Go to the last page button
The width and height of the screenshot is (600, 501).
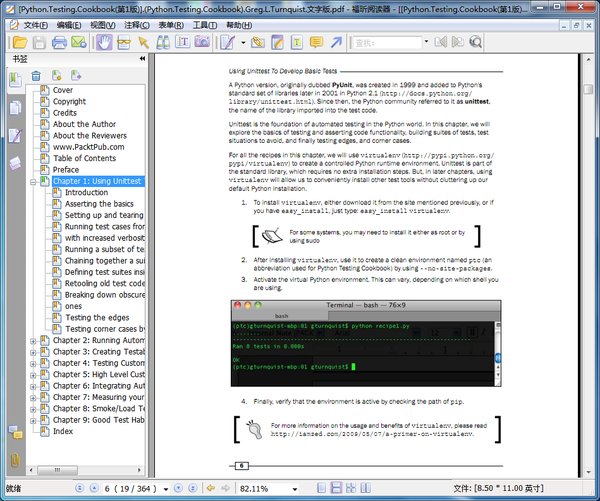coord(193,488)
